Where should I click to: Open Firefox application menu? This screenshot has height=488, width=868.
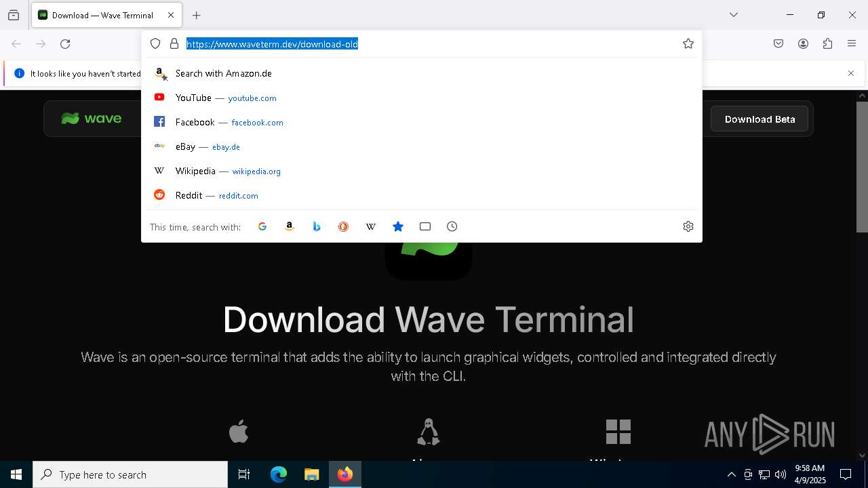(x=852, y=44)
